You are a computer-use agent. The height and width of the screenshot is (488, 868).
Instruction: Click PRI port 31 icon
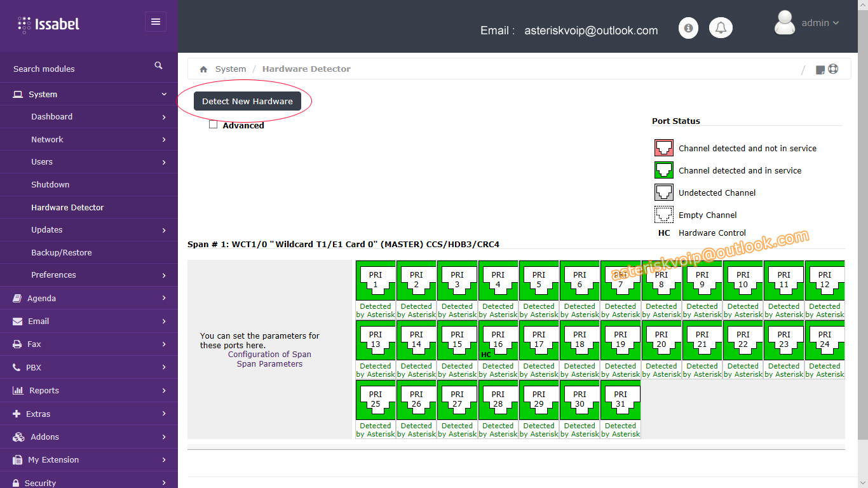coord(620,400)
